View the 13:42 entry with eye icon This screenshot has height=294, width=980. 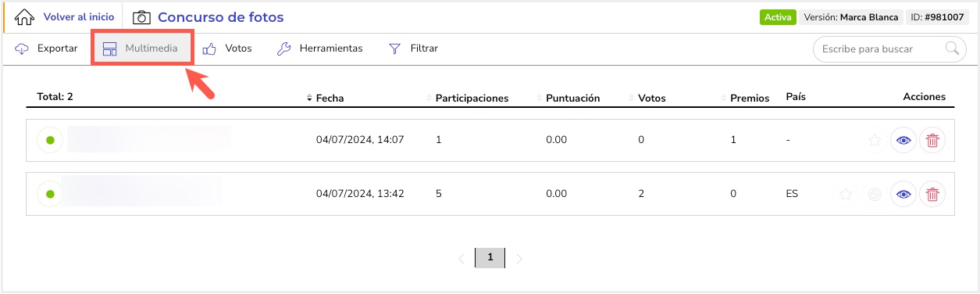[904, 194]
